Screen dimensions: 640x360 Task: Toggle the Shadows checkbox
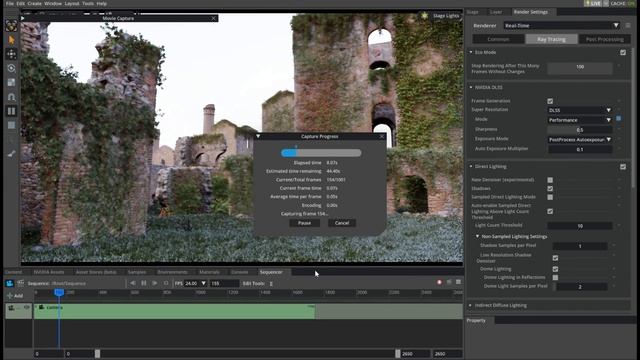[x=550, y=189]
